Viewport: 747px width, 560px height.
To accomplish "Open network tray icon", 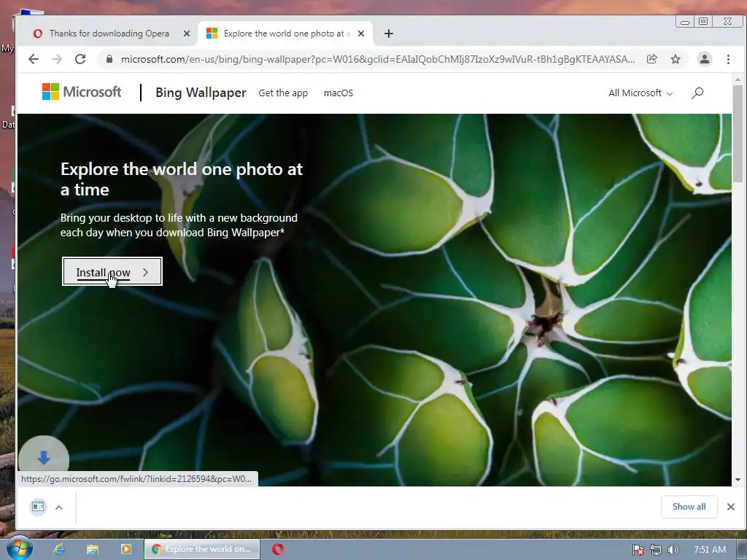I will click(656, 550).
